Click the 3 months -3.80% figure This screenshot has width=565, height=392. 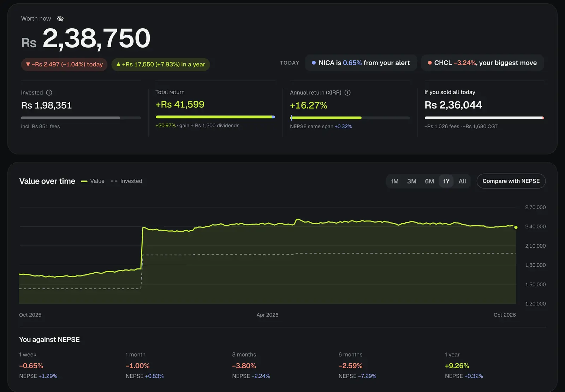tap(244, 366)
